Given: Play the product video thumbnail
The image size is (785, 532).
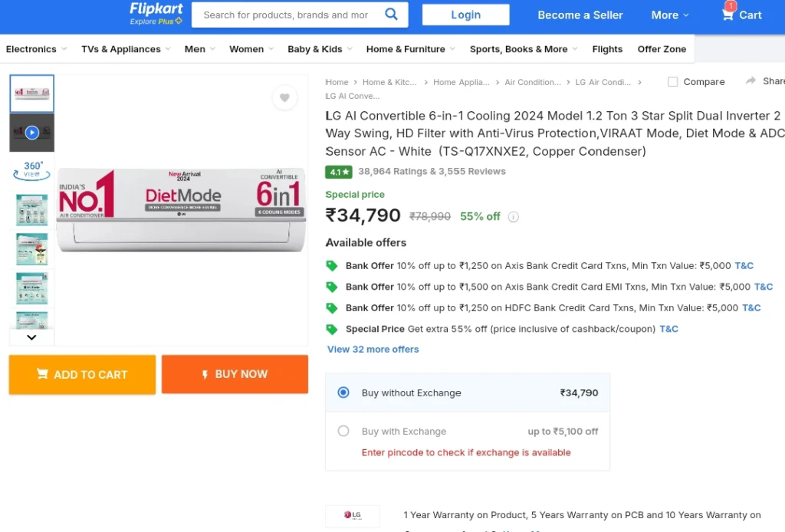Looking at the screenshot, I should click(x=32, y=133).
